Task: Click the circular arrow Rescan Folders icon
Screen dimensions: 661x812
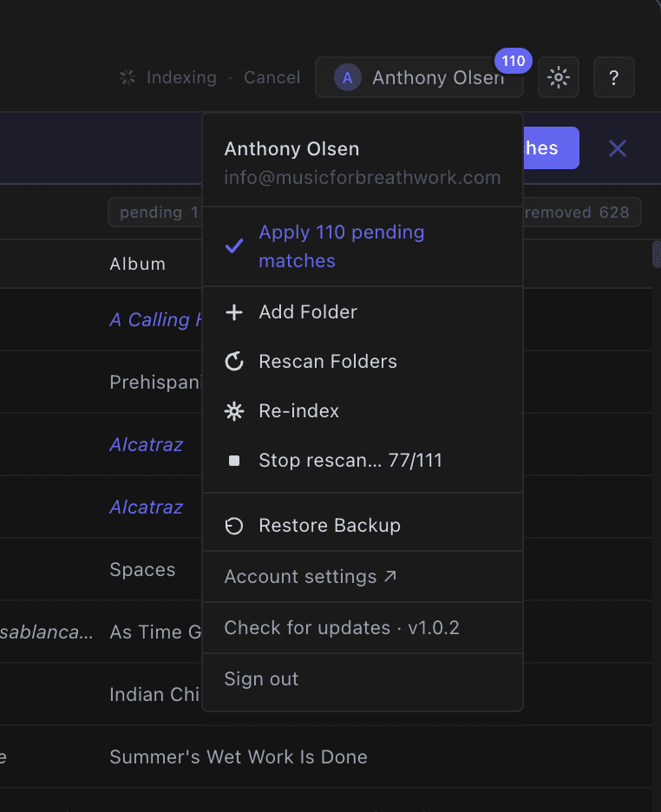Action: click(234, 362)
